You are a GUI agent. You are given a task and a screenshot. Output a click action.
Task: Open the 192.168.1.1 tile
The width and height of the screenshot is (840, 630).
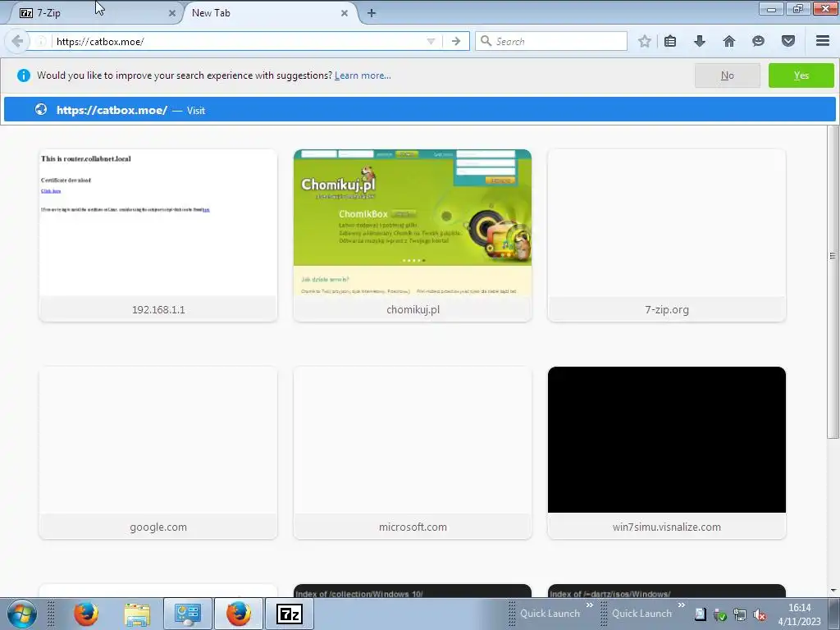[x=158, y=235]
